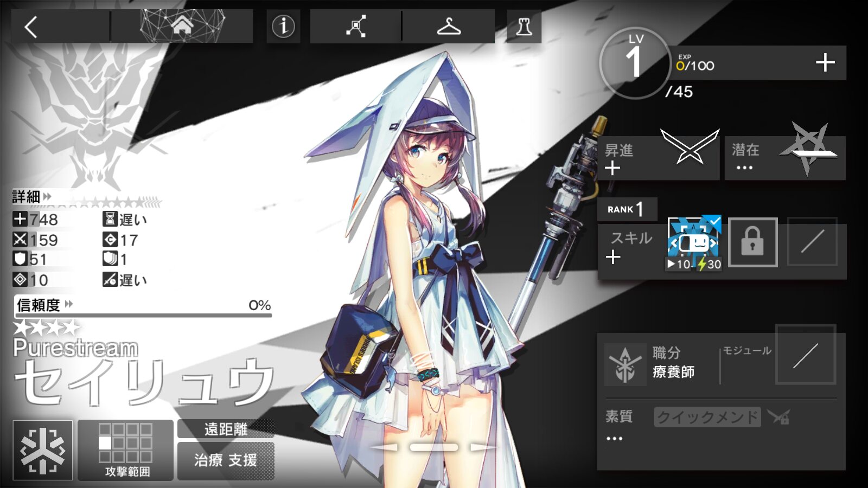
Task: Open the outfit hanger wardrobe
Action: pyautogui.click(x=449, y=26)
